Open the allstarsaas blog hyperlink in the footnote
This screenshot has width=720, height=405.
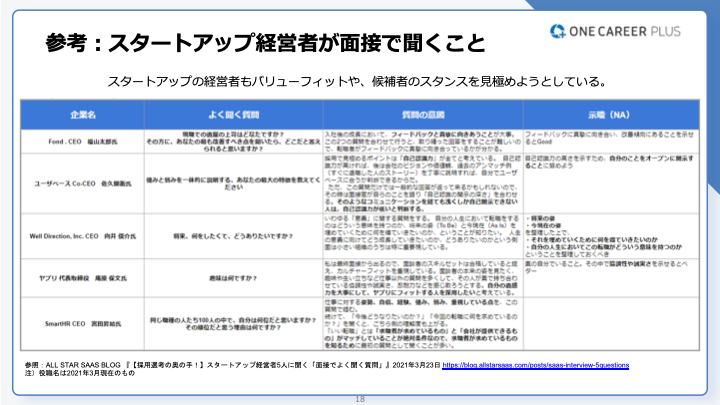click(535, 365)
